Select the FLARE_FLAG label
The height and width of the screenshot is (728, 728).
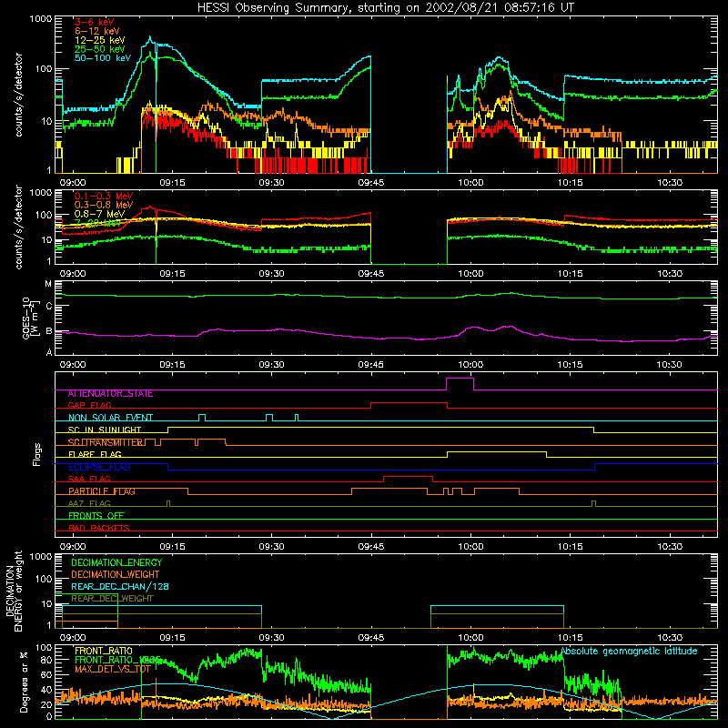pos(95,454)
